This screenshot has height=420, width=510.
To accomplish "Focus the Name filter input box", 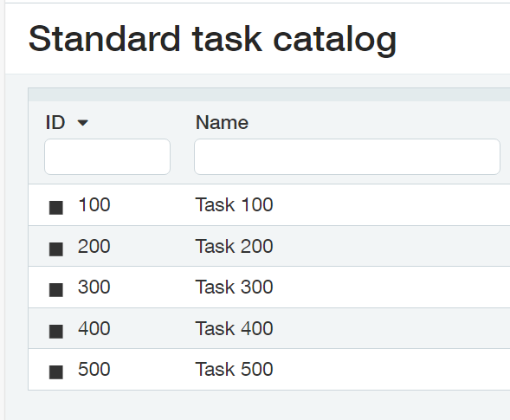I will pos(347,157).
